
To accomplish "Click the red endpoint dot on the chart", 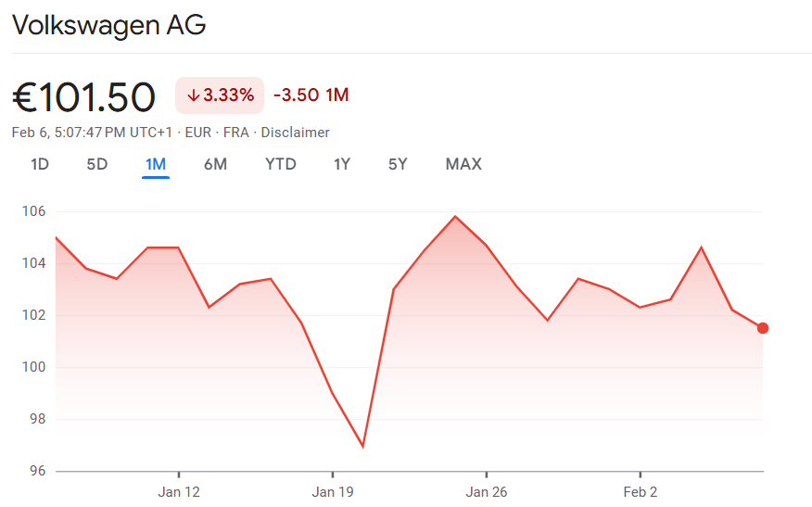I will tap(762, 328).
